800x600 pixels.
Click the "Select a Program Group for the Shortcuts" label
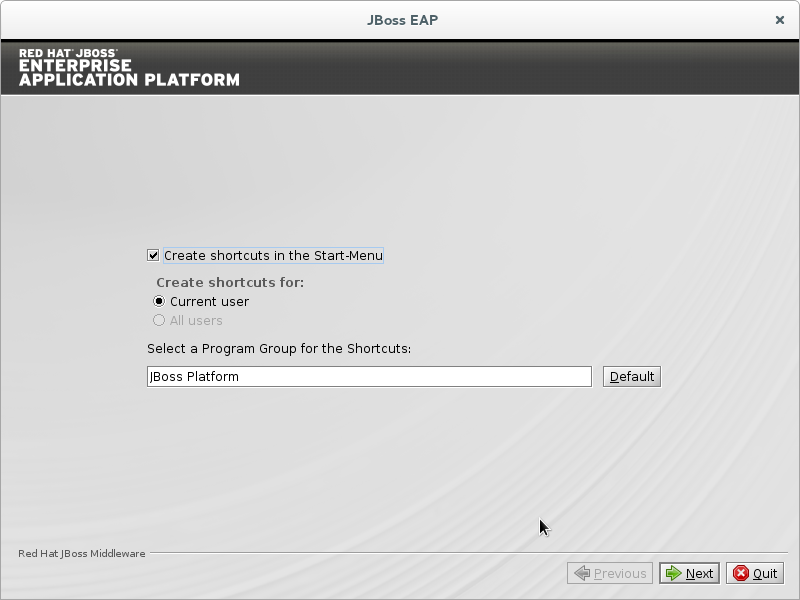pyautogui.click(x=279, y=348)
